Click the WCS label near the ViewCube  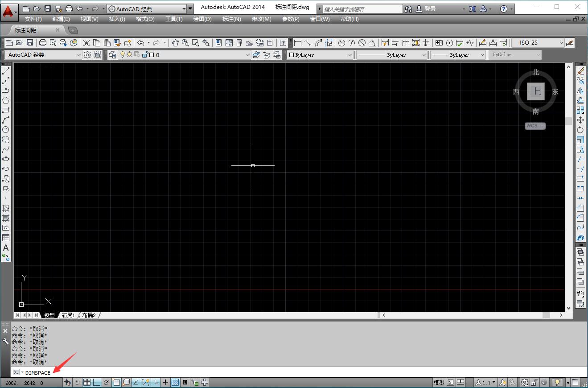535,126
